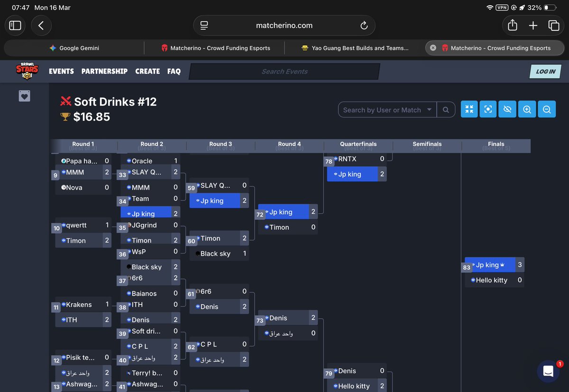569x392 pixels.
Task: Click the LOG IN button
Action: 545,72
